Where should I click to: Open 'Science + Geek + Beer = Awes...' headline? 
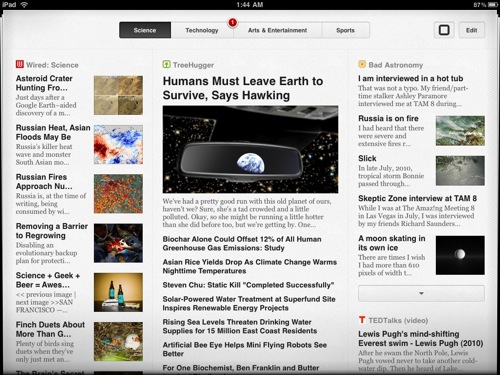pyautogui.click(x=48, y=280)
